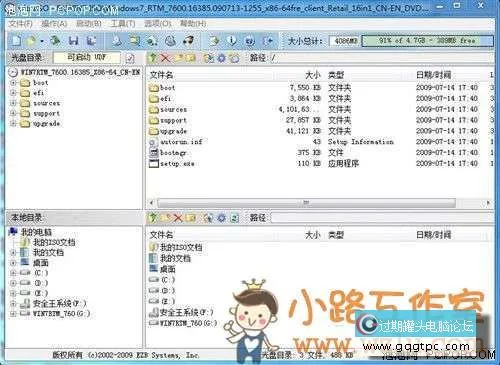Screen dimensions: 500x365
Task: Expand the efi folder in disc tree
Action: 13,93
